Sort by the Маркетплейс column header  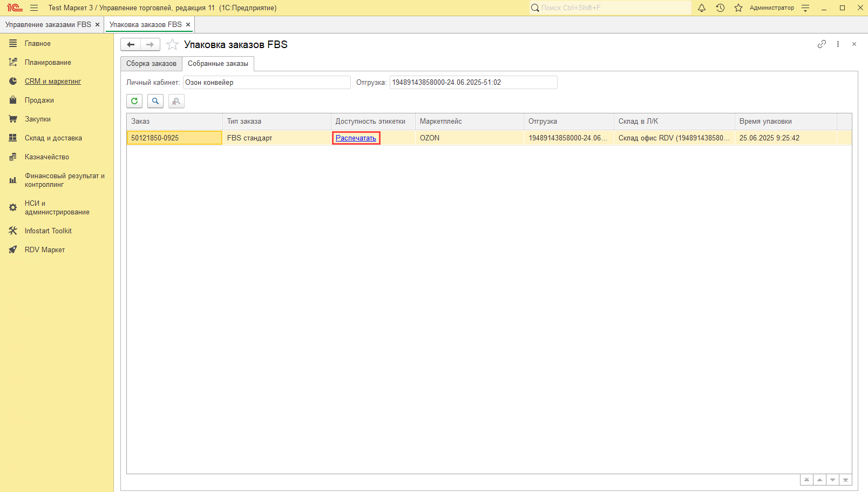click(470, 122)
